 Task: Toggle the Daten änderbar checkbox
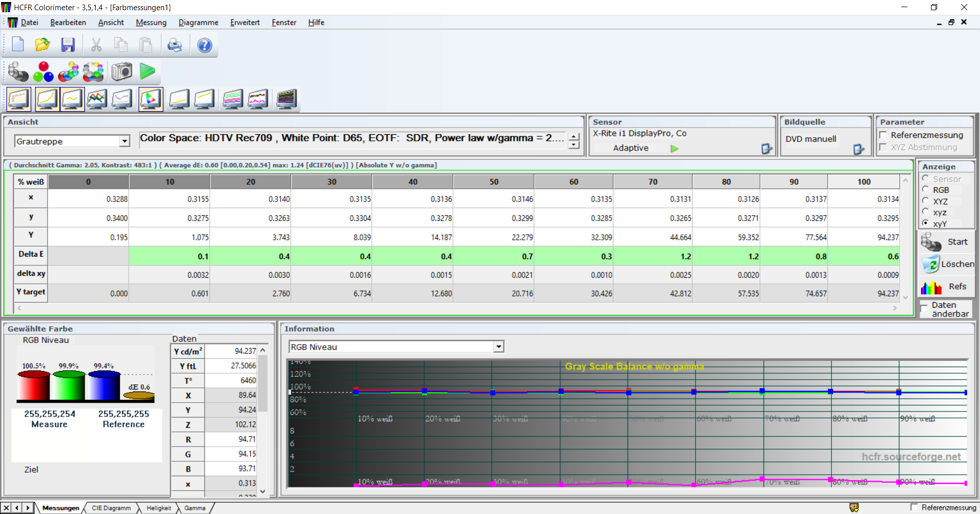click(924, 309)
